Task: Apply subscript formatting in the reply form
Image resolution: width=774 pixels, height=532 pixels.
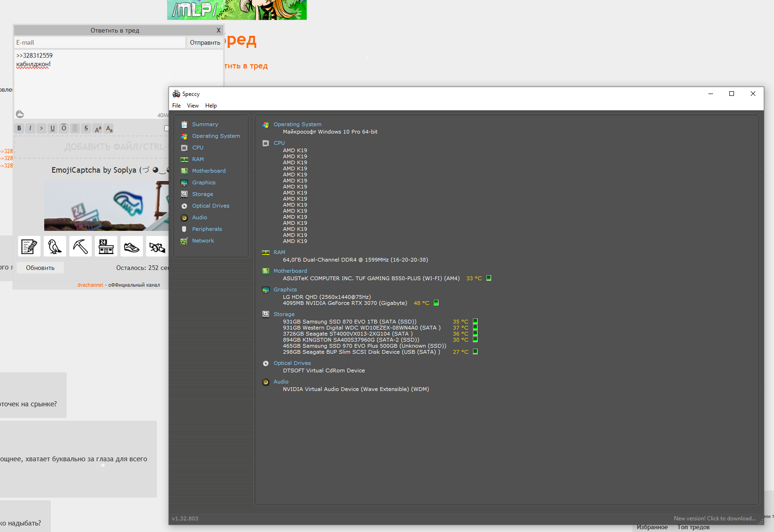Action: 109,128
